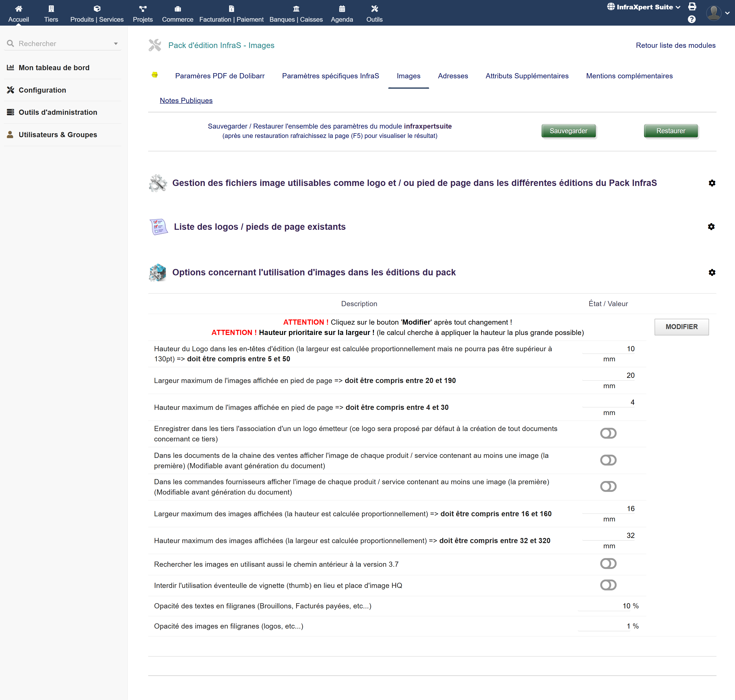The image size is (735, 700).
Task: Switch to the Adresses tab
Action: point(452,76)
